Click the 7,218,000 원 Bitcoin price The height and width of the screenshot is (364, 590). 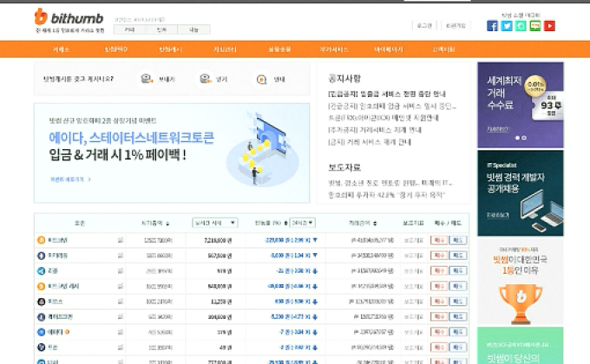[218, 240]
